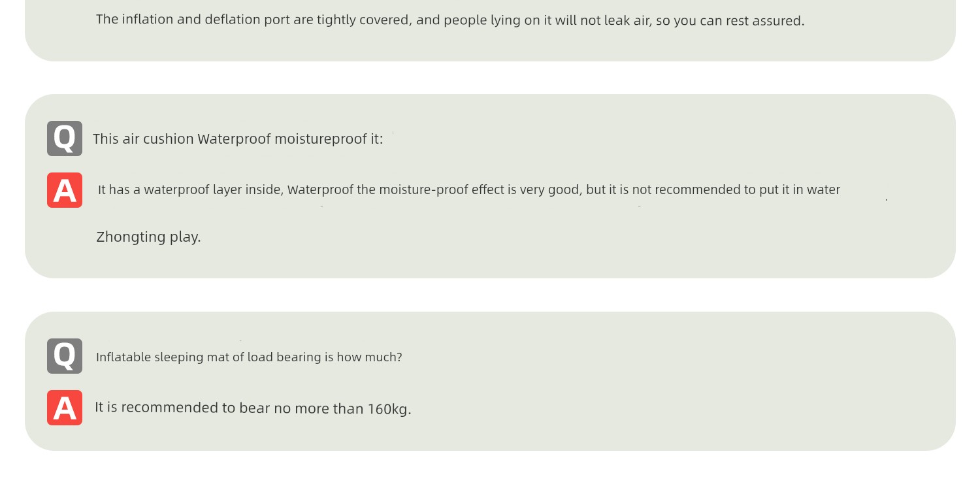Click the Q icon beside the waterproof question

pyautogui.click(x=65, y=139)
